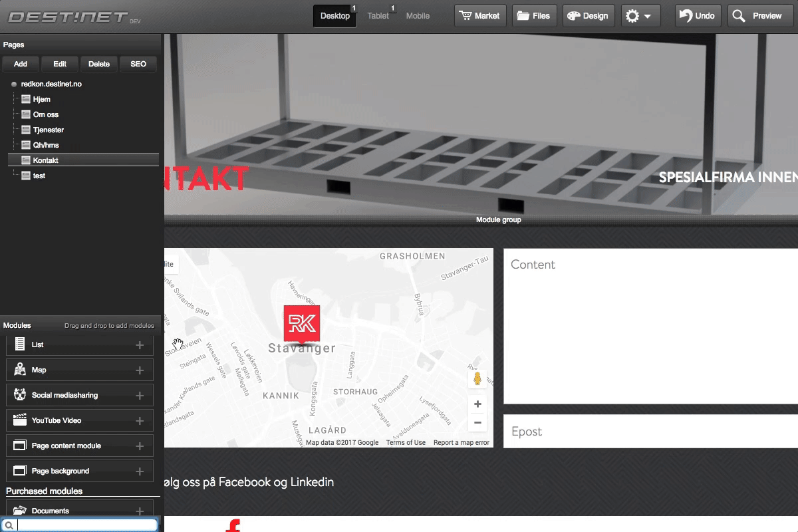Open the map's Terms of Use link
Screen dimensions: 798x532
pos(406,442)
